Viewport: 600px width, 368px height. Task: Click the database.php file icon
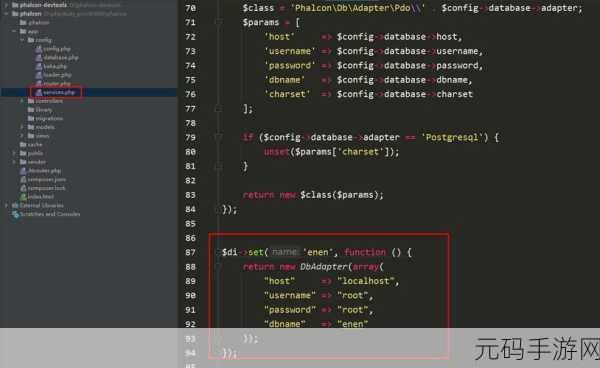[39, 57]
